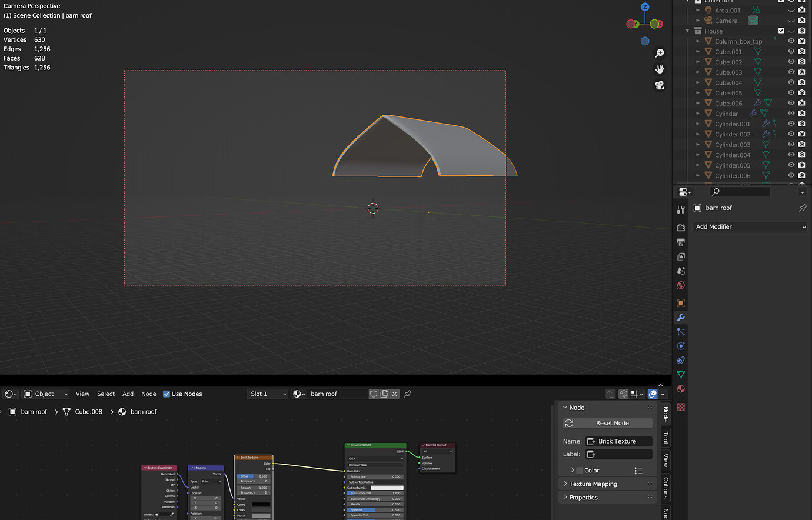This screenshot has width=812, height=520.
Task: Click the new material duplicate icon
Action: click(x=384, y=394)
